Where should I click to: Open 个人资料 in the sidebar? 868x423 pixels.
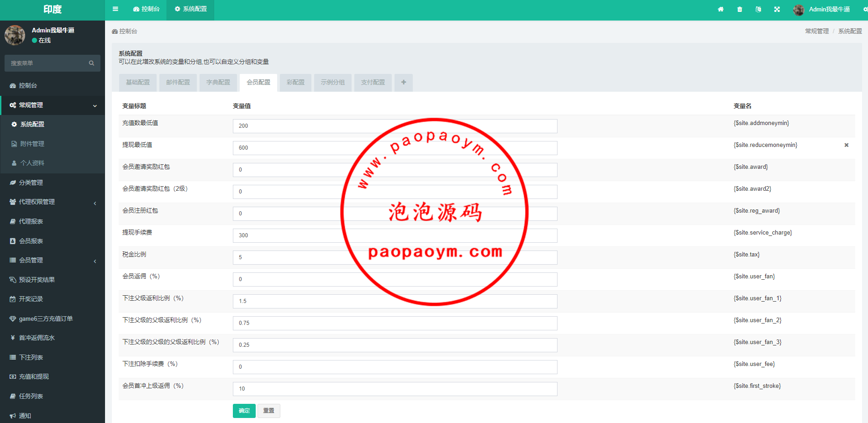[x=53, y=163]
